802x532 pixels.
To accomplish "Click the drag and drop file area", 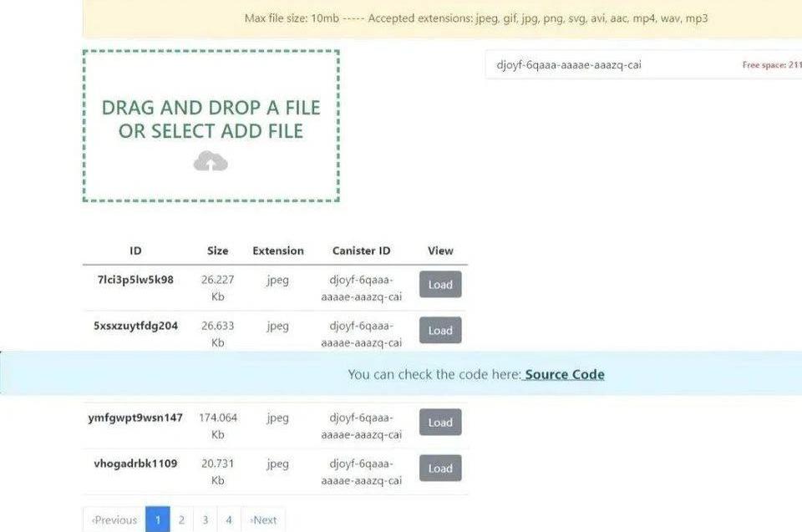I will (211, 125).
